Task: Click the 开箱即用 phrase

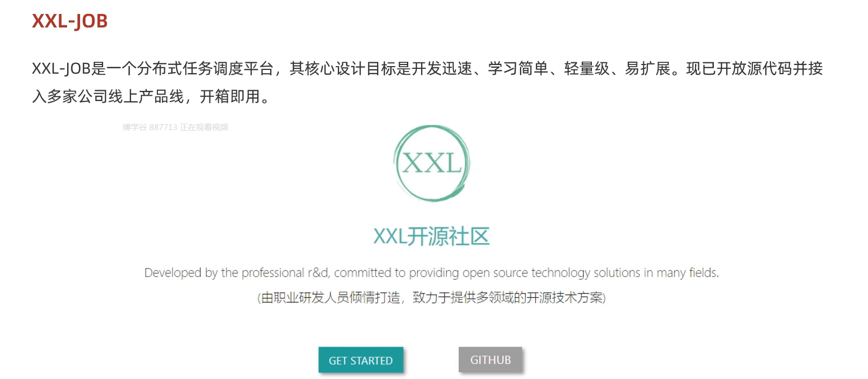Action: click(230, 97)
